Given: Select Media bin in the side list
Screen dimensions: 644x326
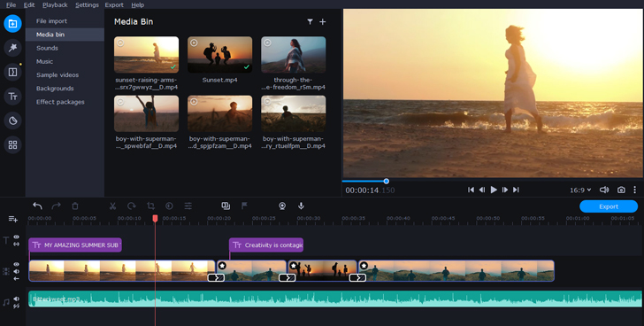Looking at the screenshot, I should pos(65,35).
